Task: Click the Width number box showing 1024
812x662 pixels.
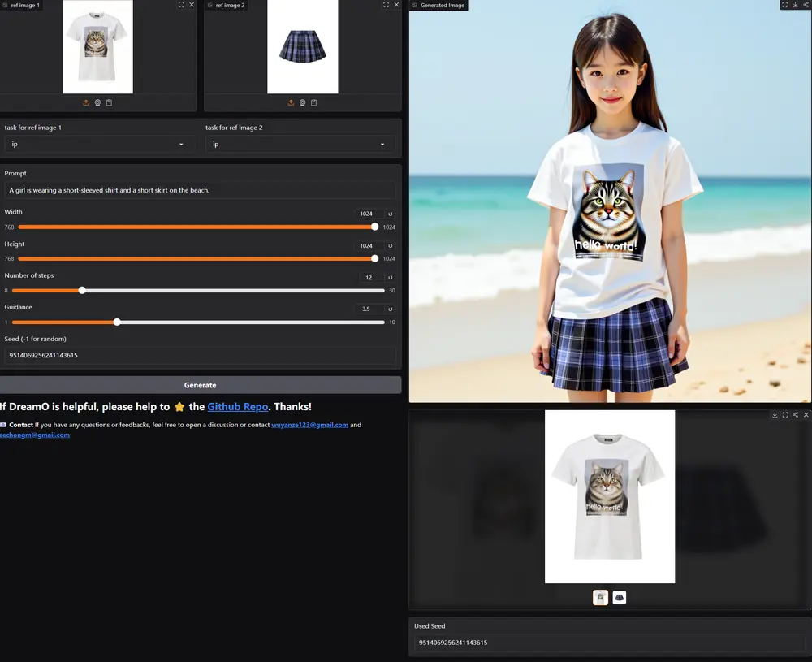Action: [x=369, y=214]
